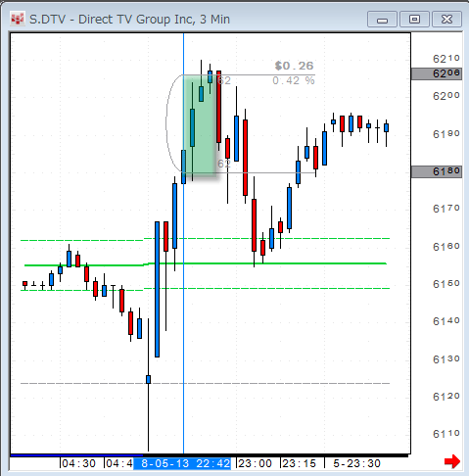Close the S.DTV chart window

446,20
